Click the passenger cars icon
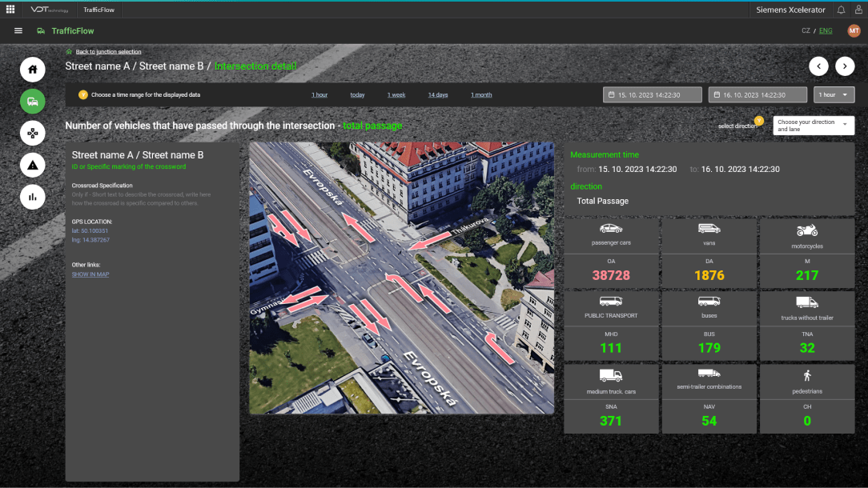This screenshot has height=488, width=868. [611, 229]
